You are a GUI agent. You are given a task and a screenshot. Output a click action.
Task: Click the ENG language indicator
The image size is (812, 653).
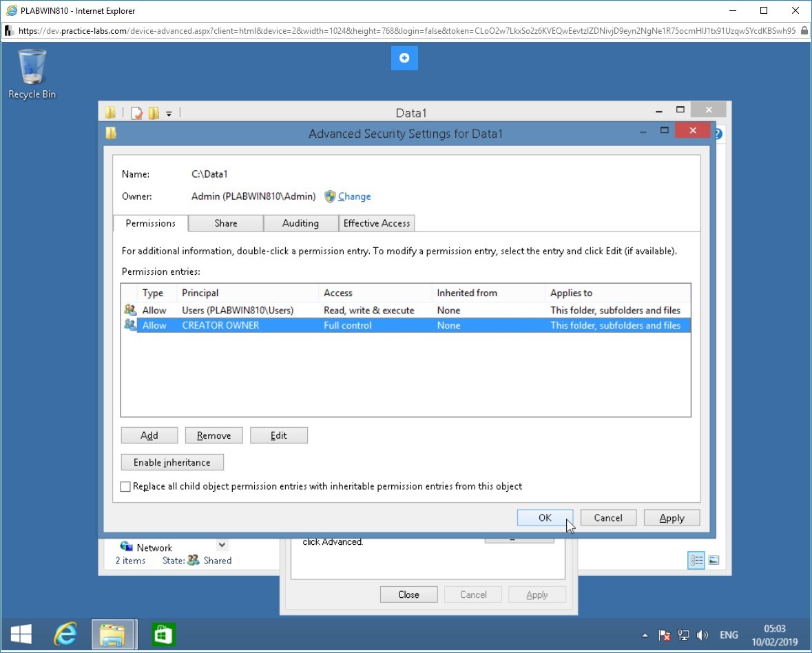point(729,635)
